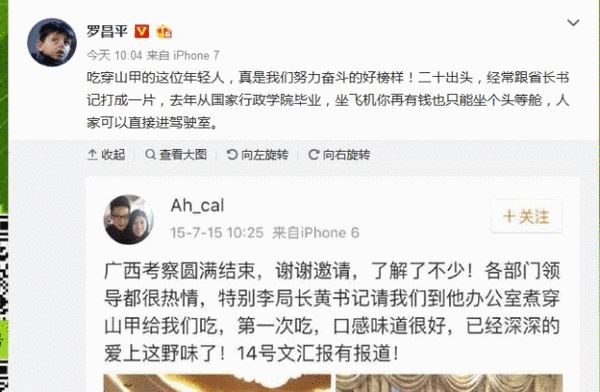Follow Ah_cal with the +关注 button

pos(527,216)
